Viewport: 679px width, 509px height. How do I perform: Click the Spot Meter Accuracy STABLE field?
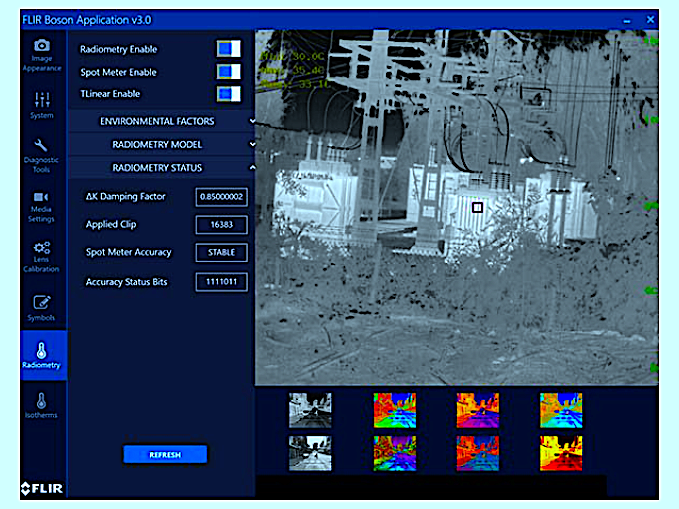[x=221, y=252]
